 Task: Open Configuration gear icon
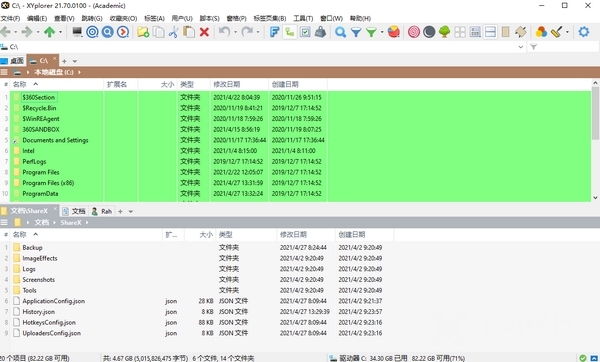[584, 32]
